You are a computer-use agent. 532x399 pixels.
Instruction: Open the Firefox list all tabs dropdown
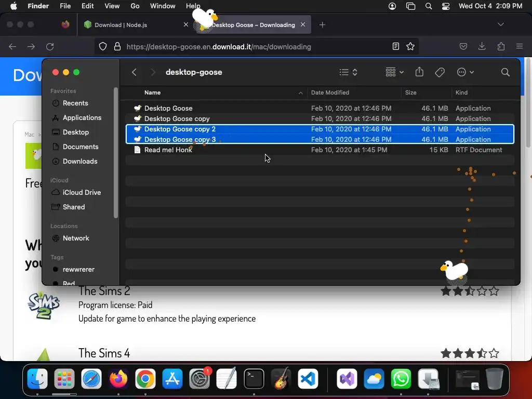coord(500,24)
